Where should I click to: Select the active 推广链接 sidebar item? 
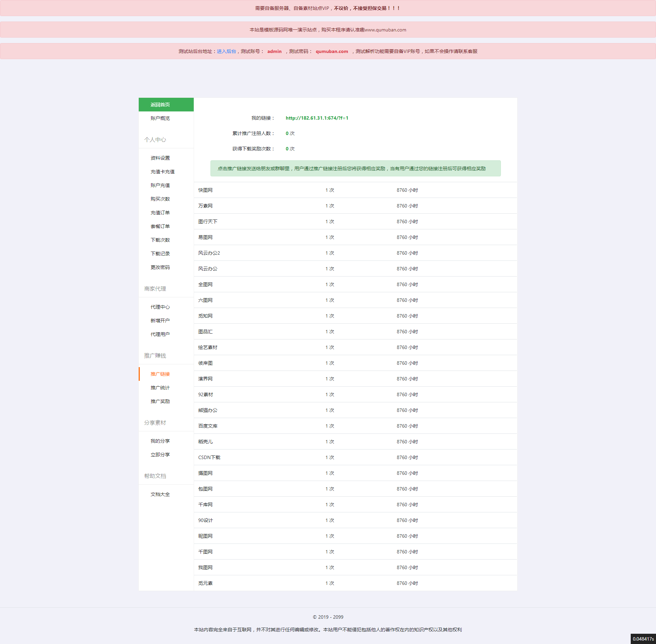tap(160, 374)
